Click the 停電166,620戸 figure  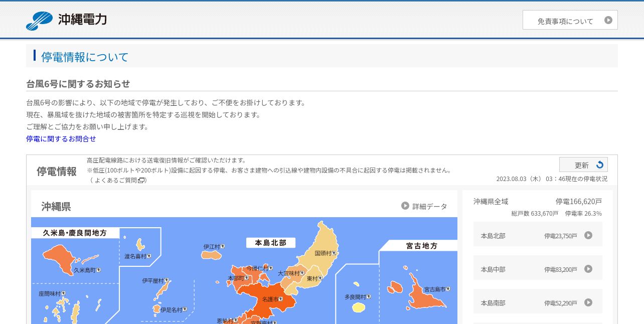tap(579, 202)
